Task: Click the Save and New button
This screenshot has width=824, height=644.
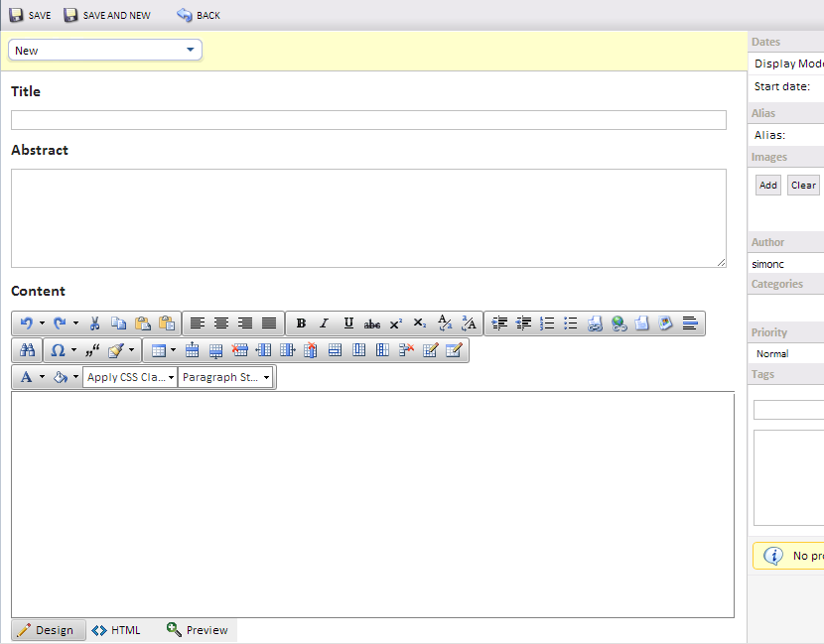Action: coord(107,16)
